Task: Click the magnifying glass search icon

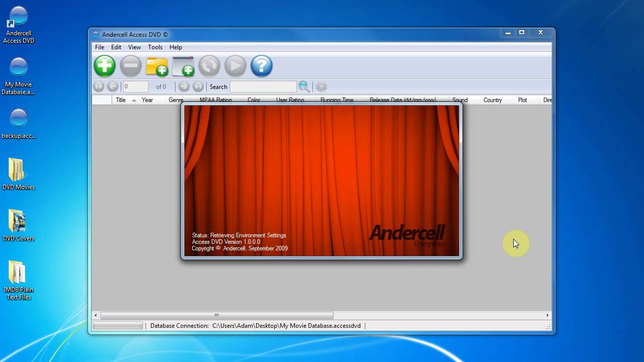Action: (x=304, y=86)
